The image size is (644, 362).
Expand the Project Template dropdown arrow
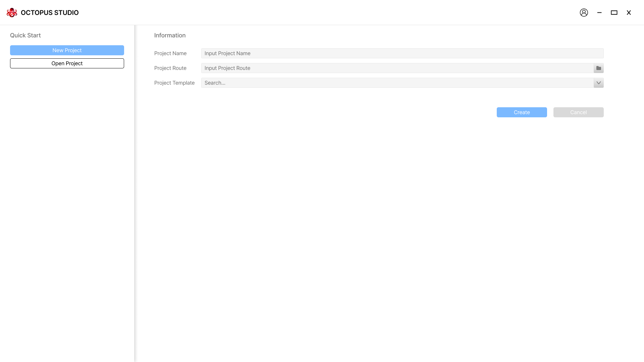coord(598,83)
